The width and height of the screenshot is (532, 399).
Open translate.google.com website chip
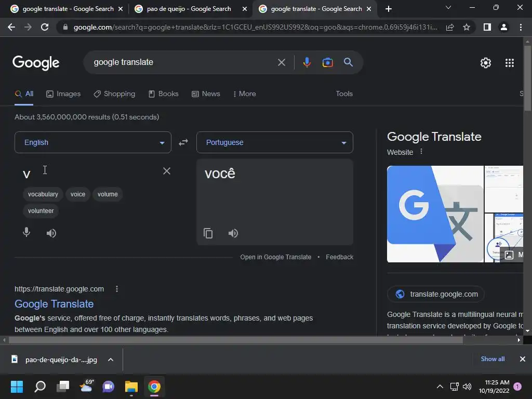coord(436,294)
